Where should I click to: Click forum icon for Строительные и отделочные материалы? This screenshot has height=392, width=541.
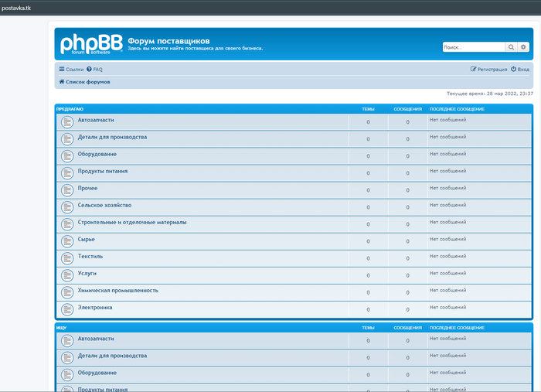(x=67, y=224)
